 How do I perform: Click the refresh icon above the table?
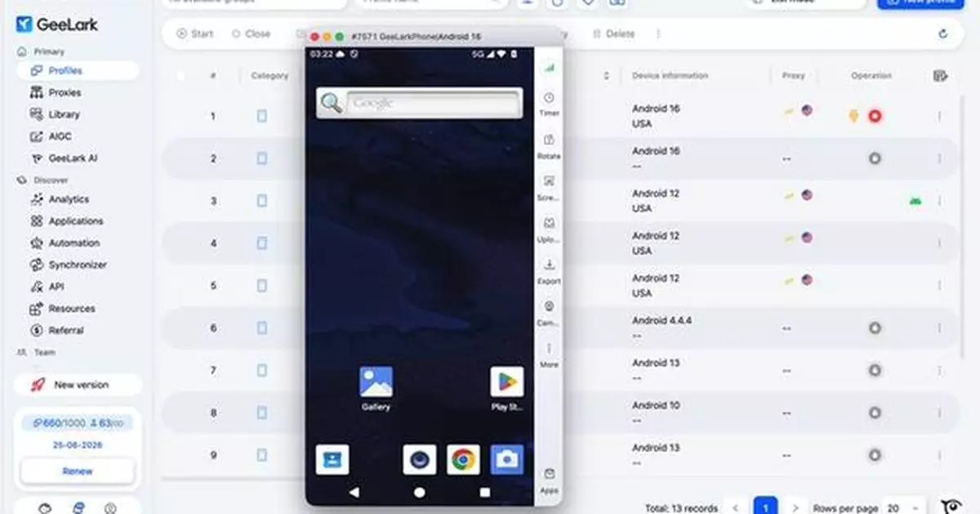[943, 34]
